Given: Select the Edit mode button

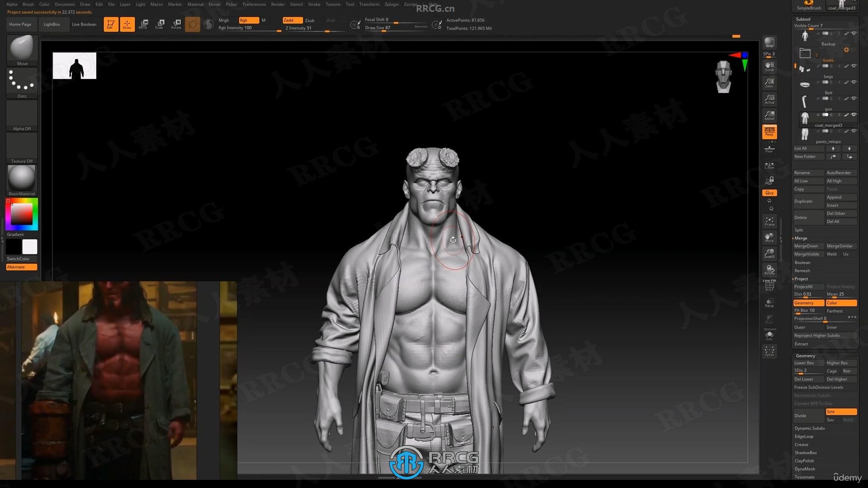Looking at the screenshot, I should [x=111, y=24].
